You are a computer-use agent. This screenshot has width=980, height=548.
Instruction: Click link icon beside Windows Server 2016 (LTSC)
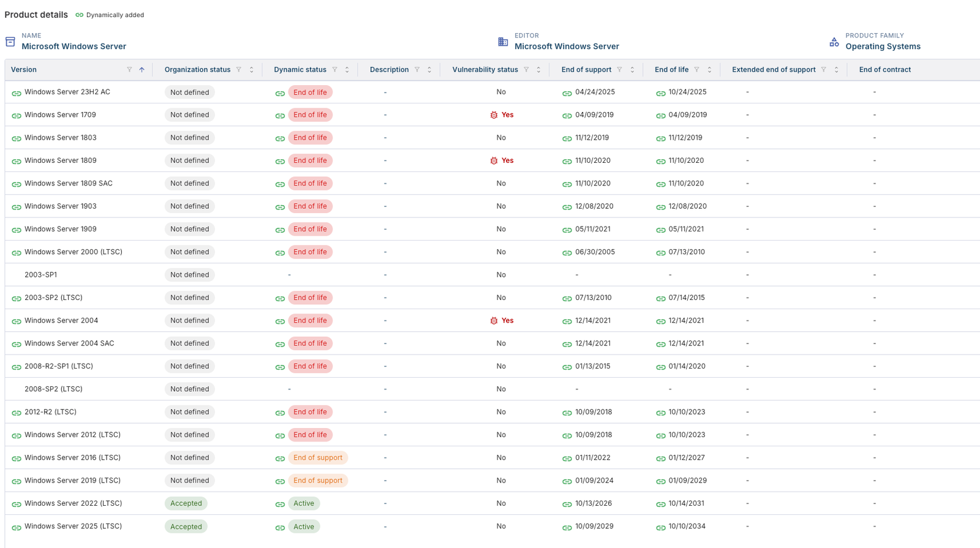coord(17,459)
